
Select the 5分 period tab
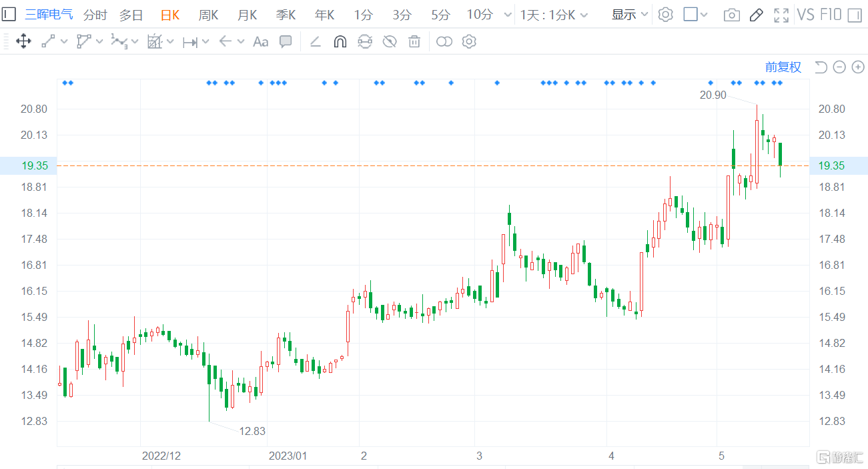440,15
